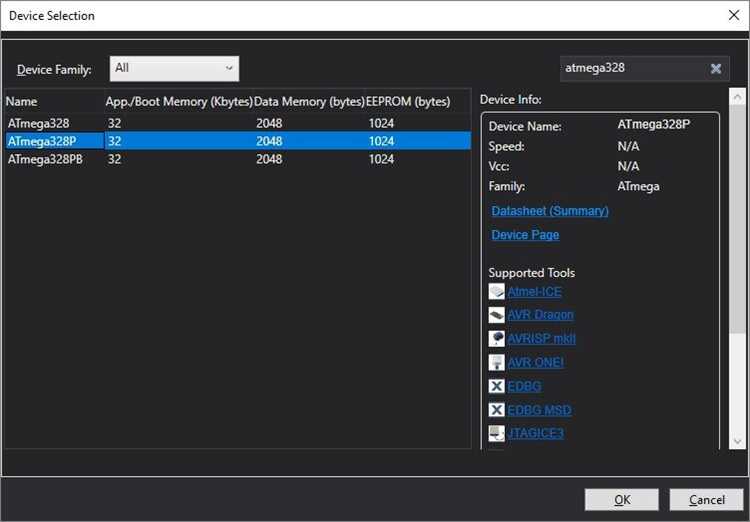Click the ATmega Family value
This screenshot has height=522, width=750.
click(x=638, y=186)
